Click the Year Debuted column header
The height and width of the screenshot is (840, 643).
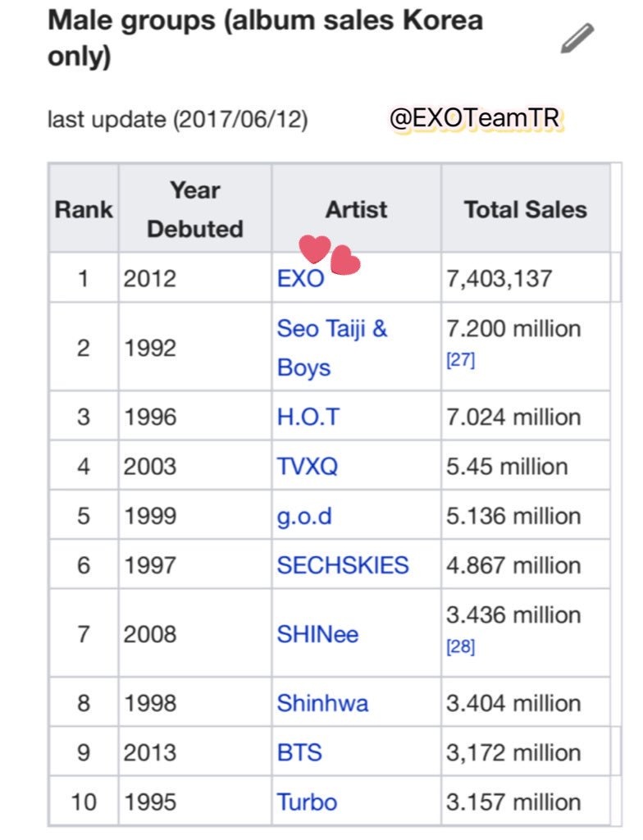click(x=195, y=209)
